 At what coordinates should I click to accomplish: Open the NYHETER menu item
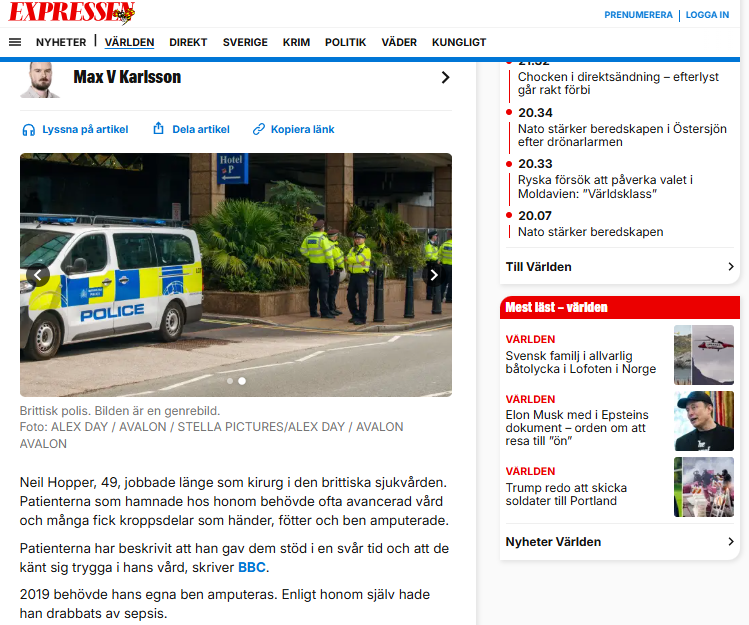pos(61,43)
